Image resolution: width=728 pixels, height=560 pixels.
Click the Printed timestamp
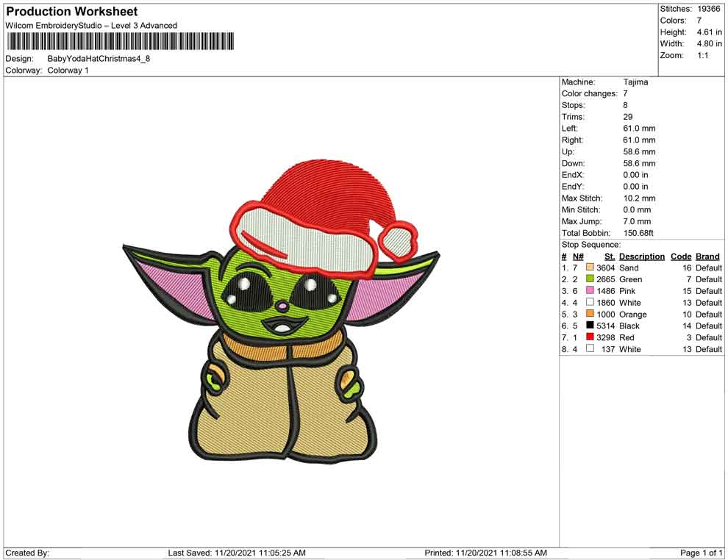click(x=485, y=553)
